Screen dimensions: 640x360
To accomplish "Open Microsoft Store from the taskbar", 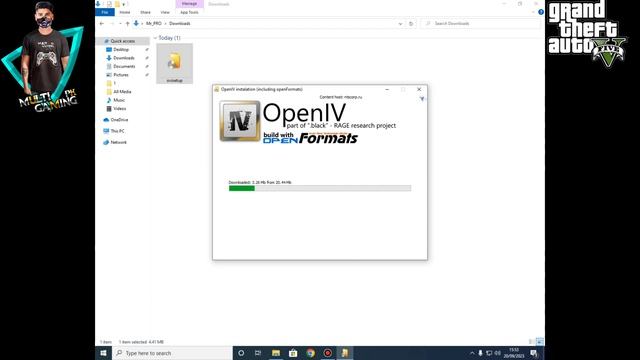I will pyautogui.click(x=293, y=353).
